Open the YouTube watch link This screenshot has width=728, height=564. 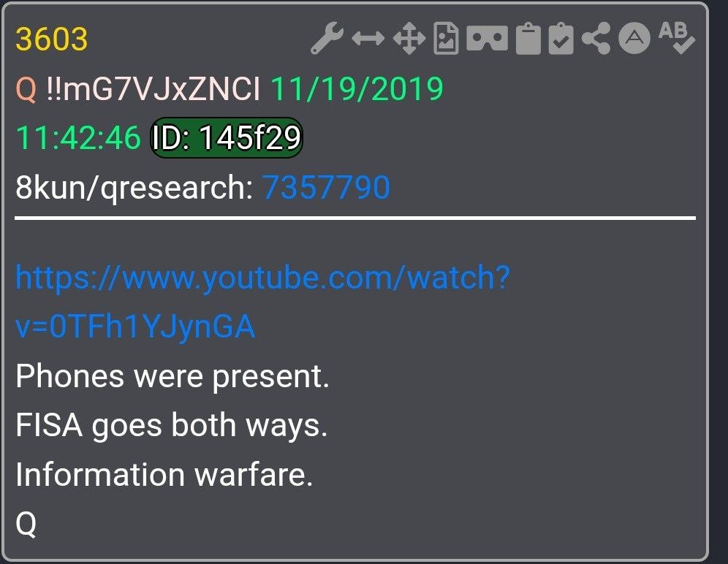[x=263, y=302]
